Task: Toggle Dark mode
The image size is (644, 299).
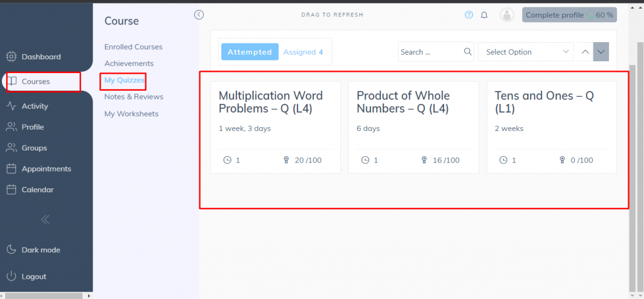Action: pos(40,250)
